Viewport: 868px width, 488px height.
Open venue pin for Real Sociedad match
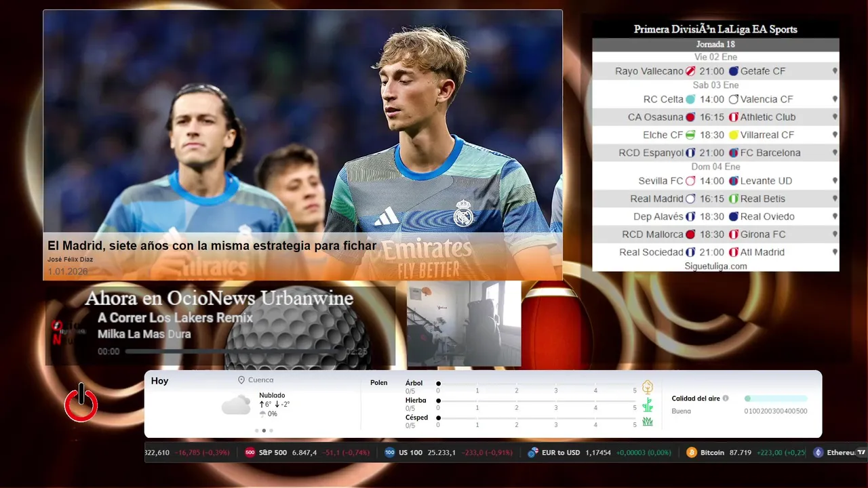pos(835,252)
